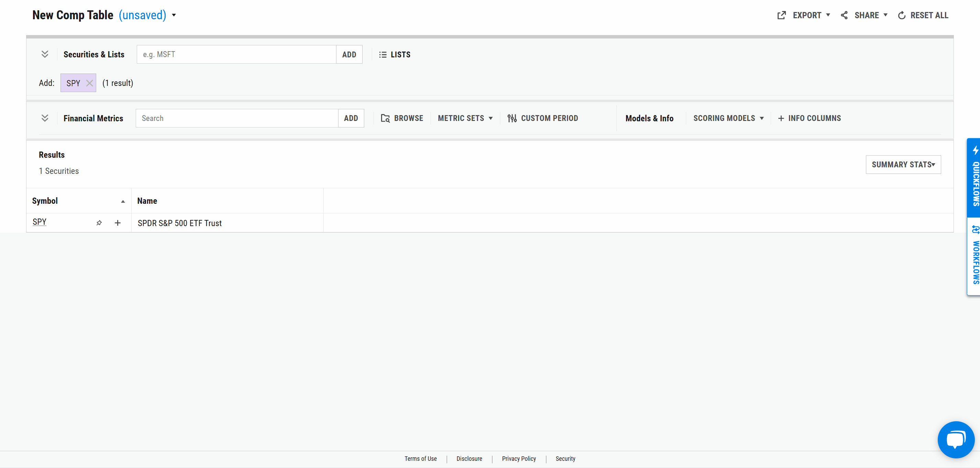Image resolution: width=980 pixels, height=468 pixels.
Task: Open the SUMMARY STATS dropdown
Action: (x=903, y=164)
